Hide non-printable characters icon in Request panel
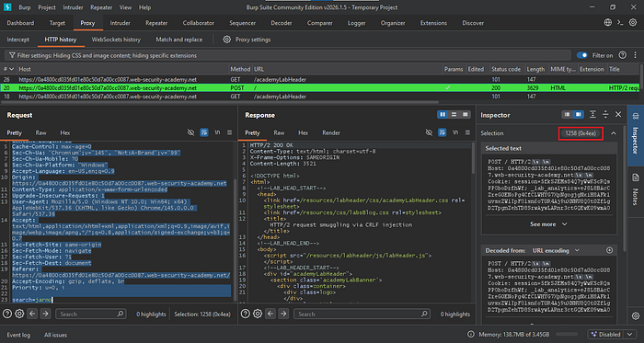The width and height of the screenshot is (644, 343). (x=190, y=132)
